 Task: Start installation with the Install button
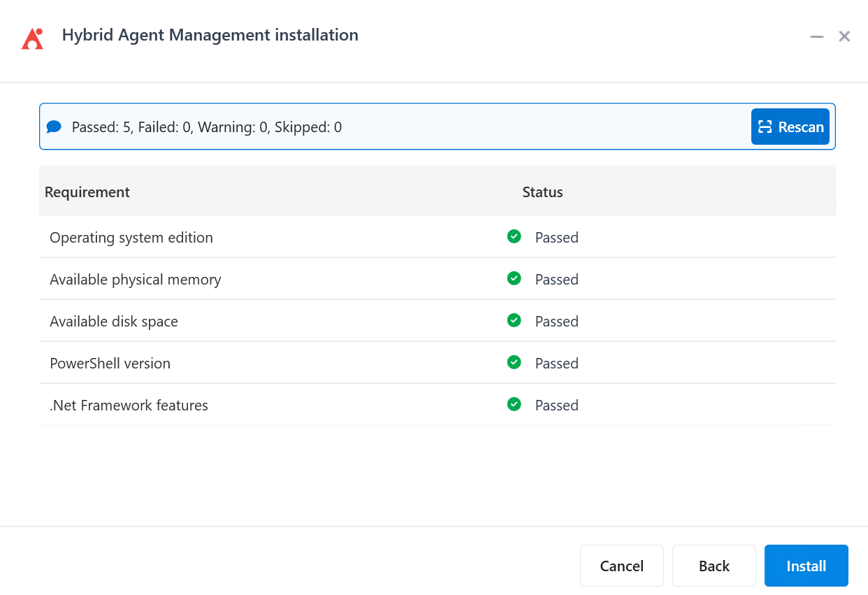click(806, 566)
